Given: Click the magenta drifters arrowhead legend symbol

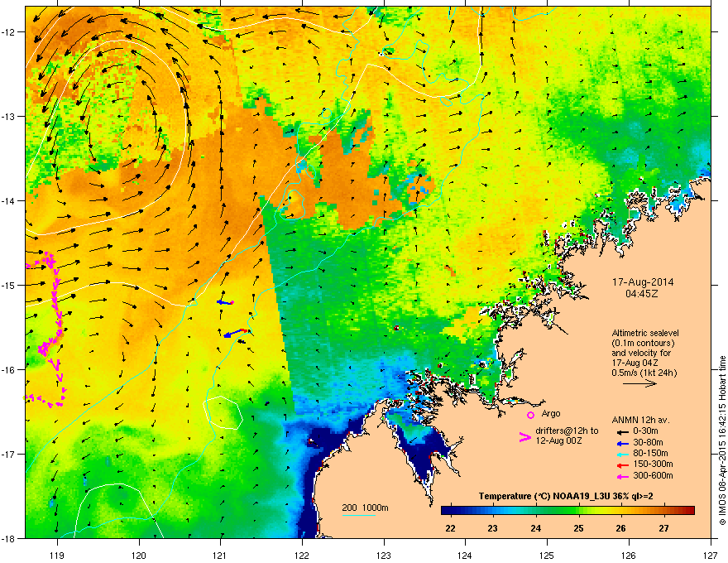Looking at the screenshot, I should 524,436.
